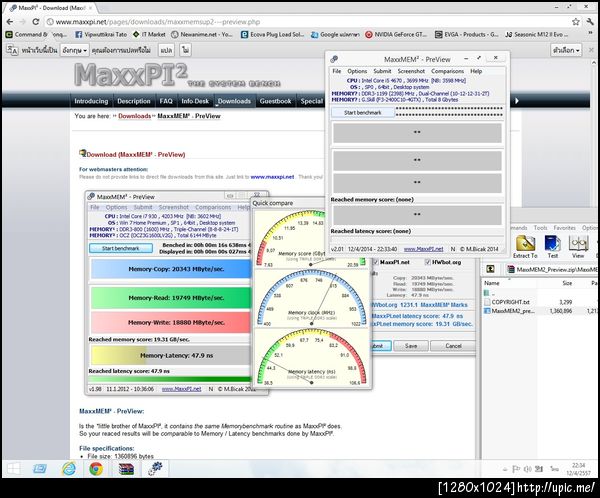Click the Downloads breadcrumb link
Screen dimensions: 600x498
134,116
